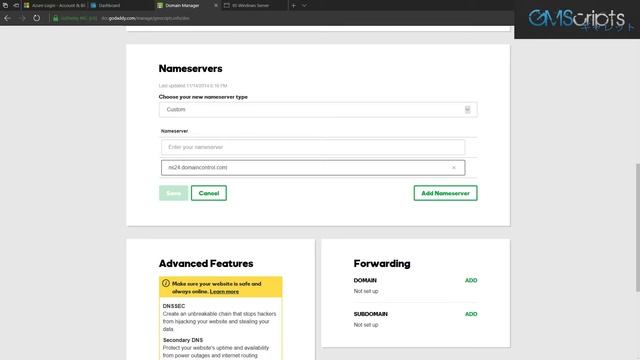640x360 pixels.
Task: Click the green padlock security icon
Action: click(55, 18)
